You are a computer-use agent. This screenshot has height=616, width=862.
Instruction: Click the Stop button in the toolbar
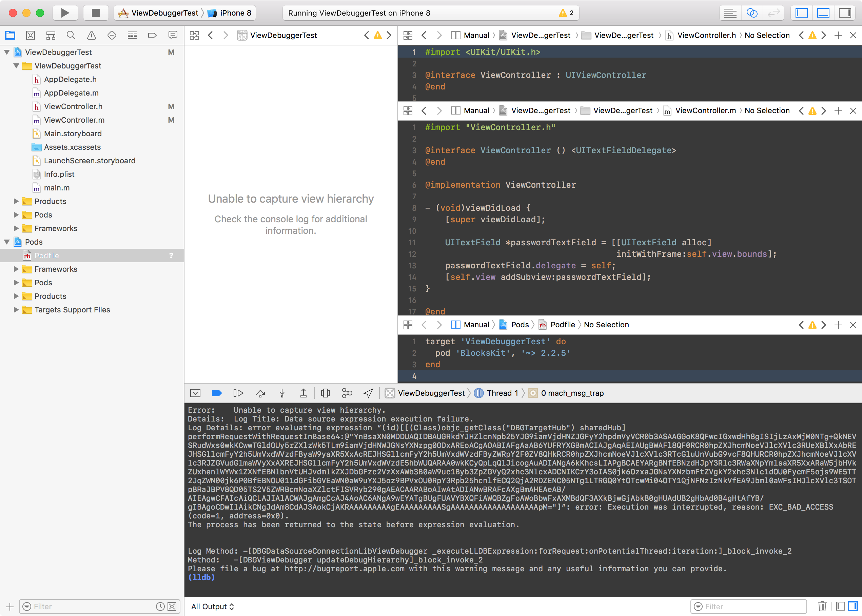[96, 13]
